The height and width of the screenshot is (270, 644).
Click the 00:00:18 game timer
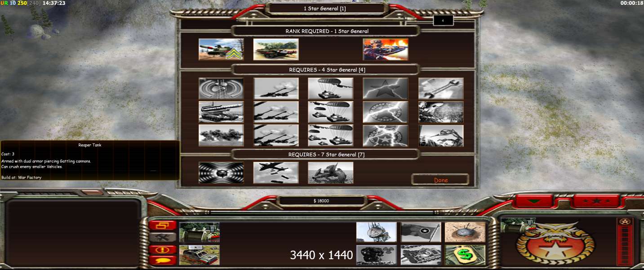pyautogui.click(x=632, y=3)
